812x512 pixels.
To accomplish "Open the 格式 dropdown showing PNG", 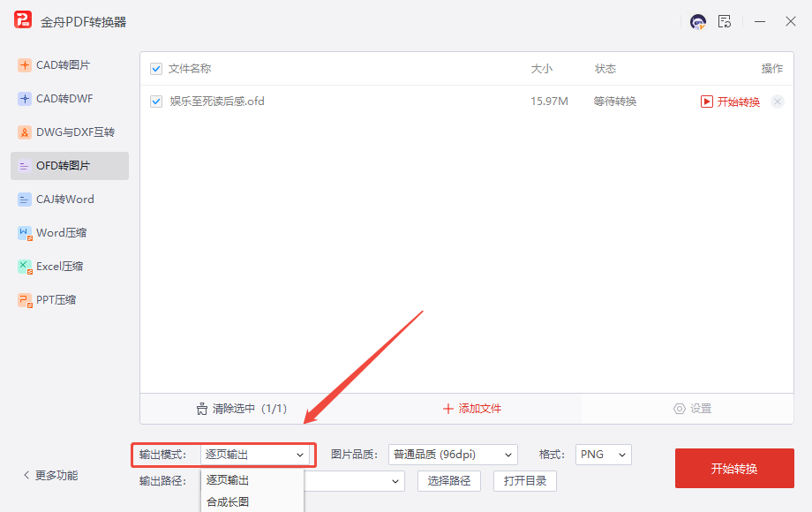I will click(604, 455).
